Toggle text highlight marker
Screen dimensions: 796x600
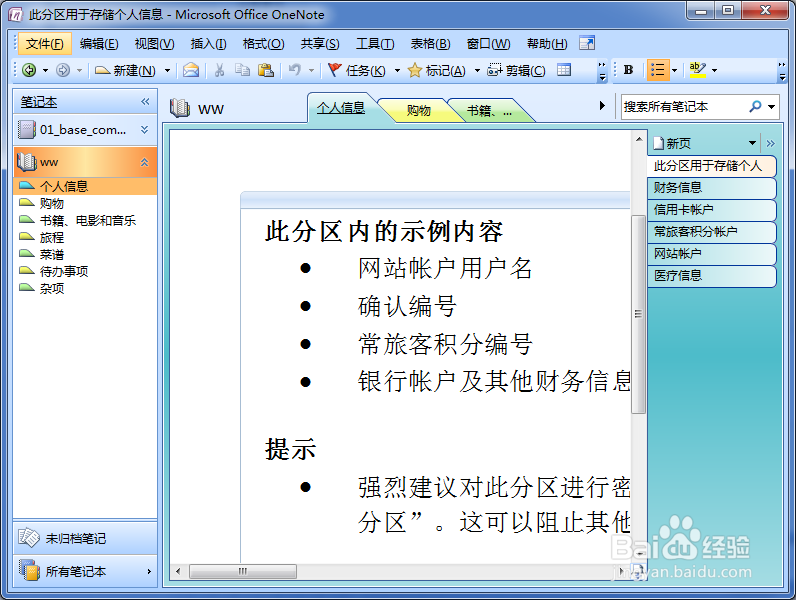698,70
